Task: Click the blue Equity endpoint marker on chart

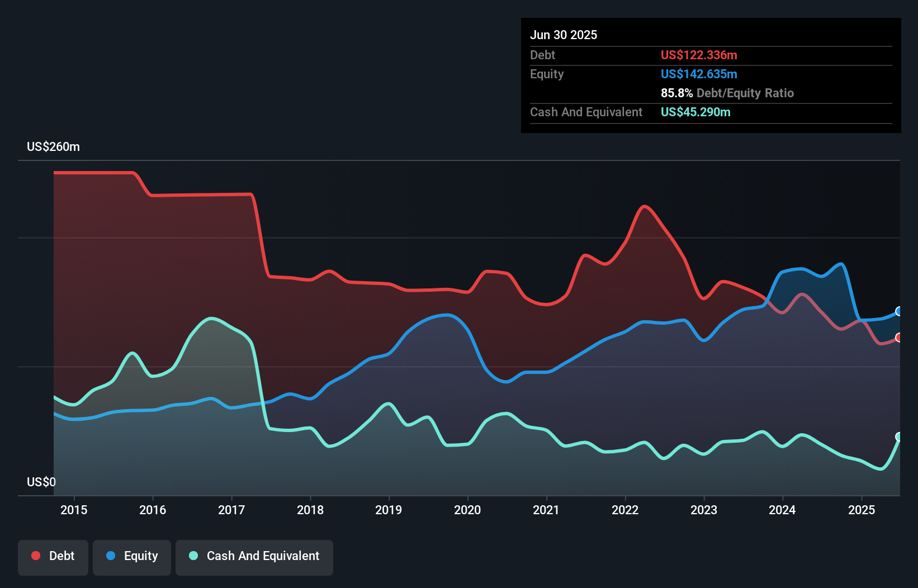Action: tap(900, 311)
